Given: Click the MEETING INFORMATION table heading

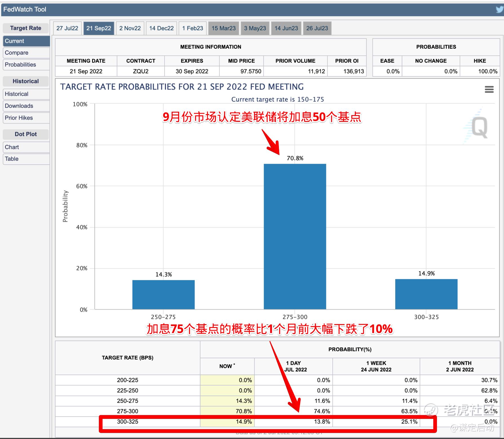Looking at the screenshot, I should (x=211, y=47).
